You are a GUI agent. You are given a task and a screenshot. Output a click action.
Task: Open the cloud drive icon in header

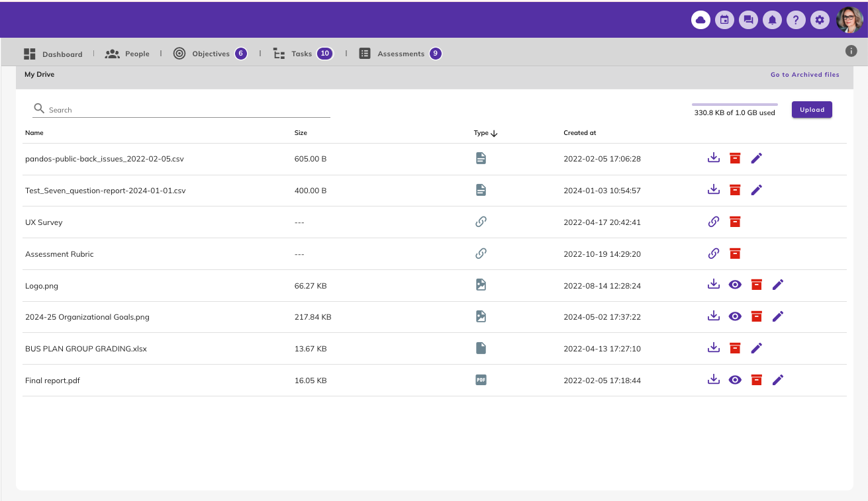(700, 20)
